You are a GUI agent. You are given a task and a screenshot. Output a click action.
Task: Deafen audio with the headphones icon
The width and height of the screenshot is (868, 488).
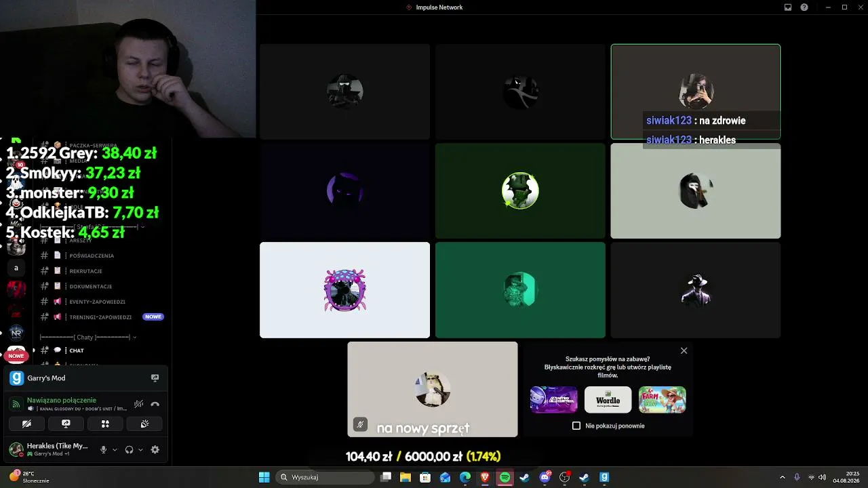129,449
